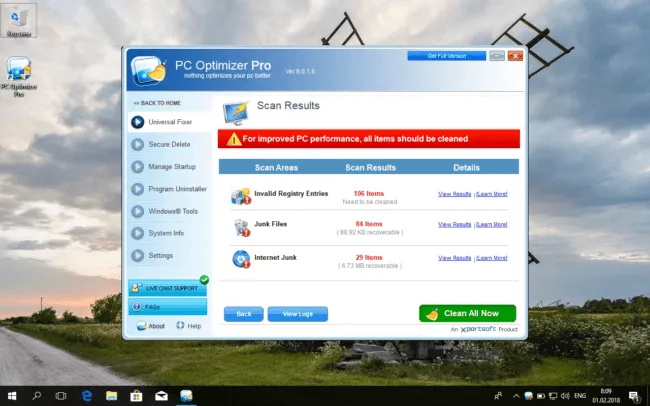
Task: Click the Internet Junk icon
Action: pos(241,259)
